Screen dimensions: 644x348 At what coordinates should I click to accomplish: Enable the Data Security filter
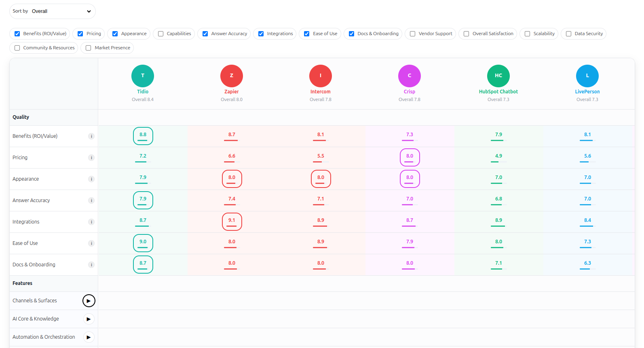pos(569,34)
